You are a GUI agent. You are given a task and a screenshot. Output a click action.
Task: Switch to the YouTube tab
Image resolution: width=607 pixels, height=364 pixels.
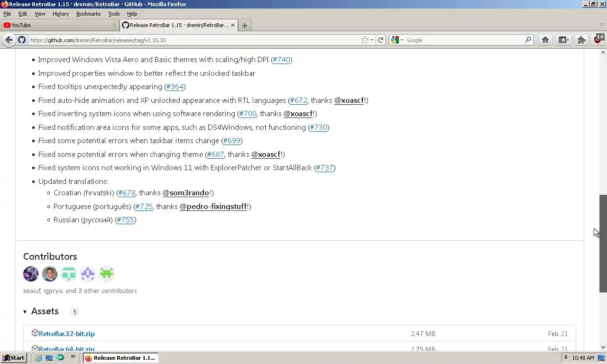pos(59,25)
